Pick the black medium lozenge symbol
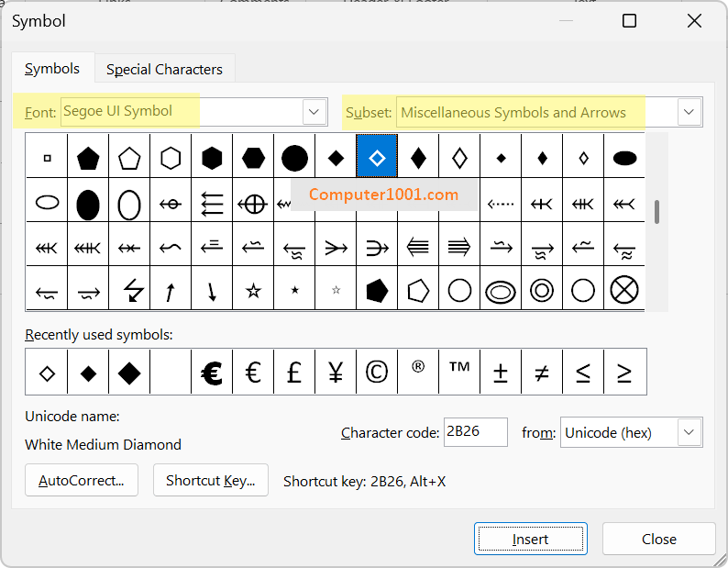Screen dimensions: 728x568 [418, 158]
